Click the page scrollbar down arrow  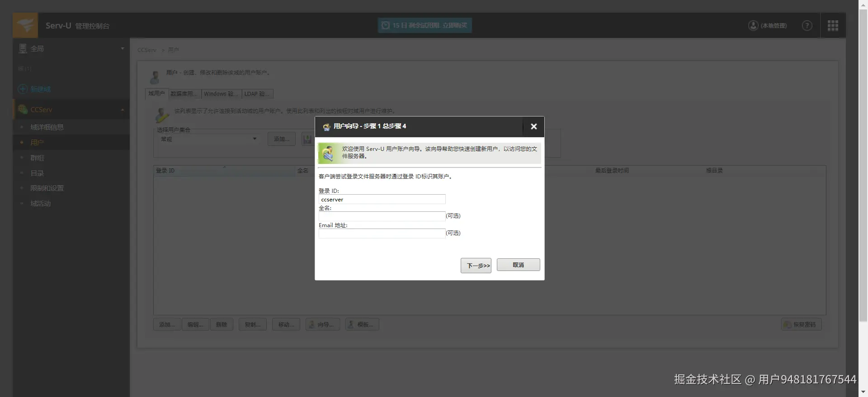(863, 392)
